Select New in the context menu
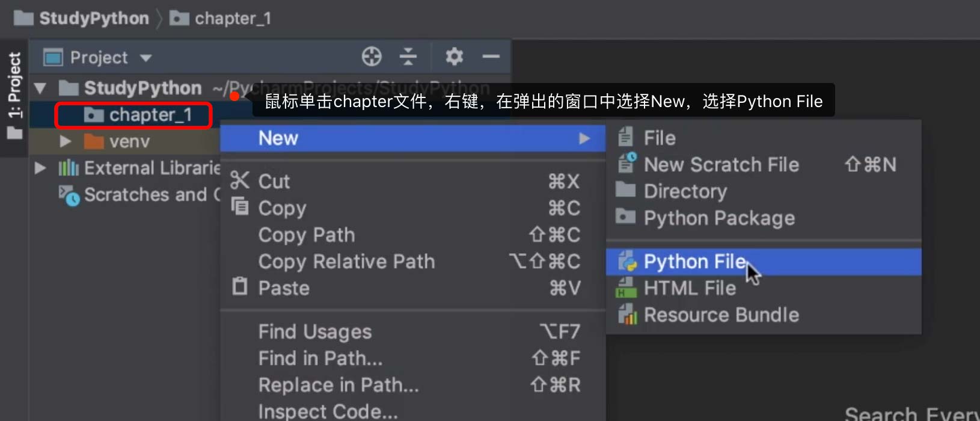 pos(278,138)
